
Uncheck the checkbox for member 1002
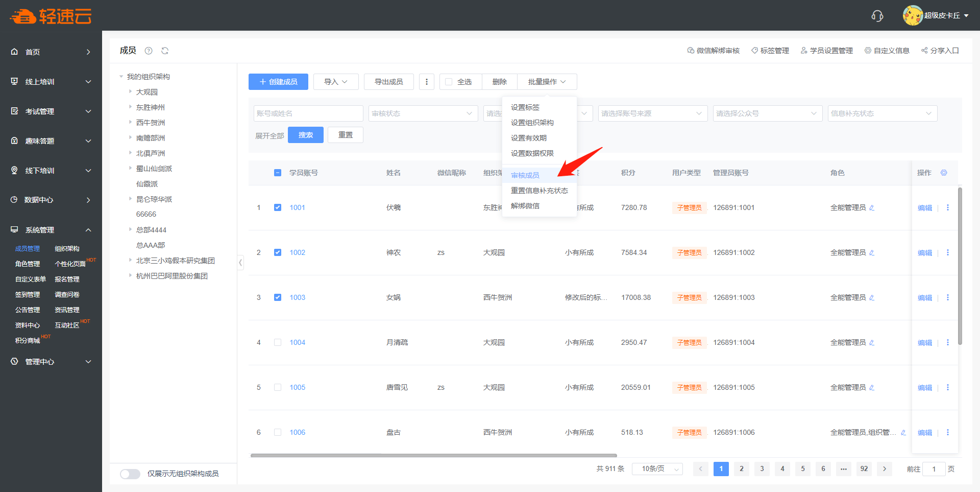[x=278, y=252]
